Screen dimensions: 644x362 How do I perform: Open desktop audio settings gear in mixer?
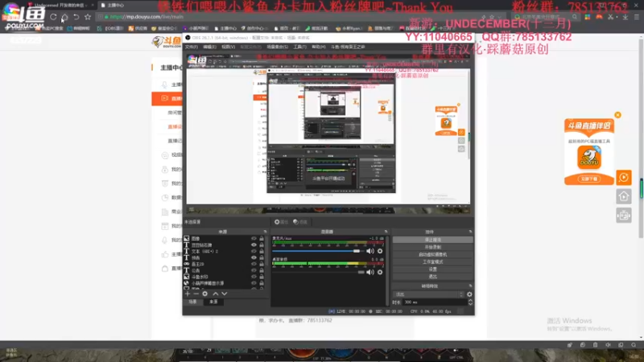pos(380,272)
